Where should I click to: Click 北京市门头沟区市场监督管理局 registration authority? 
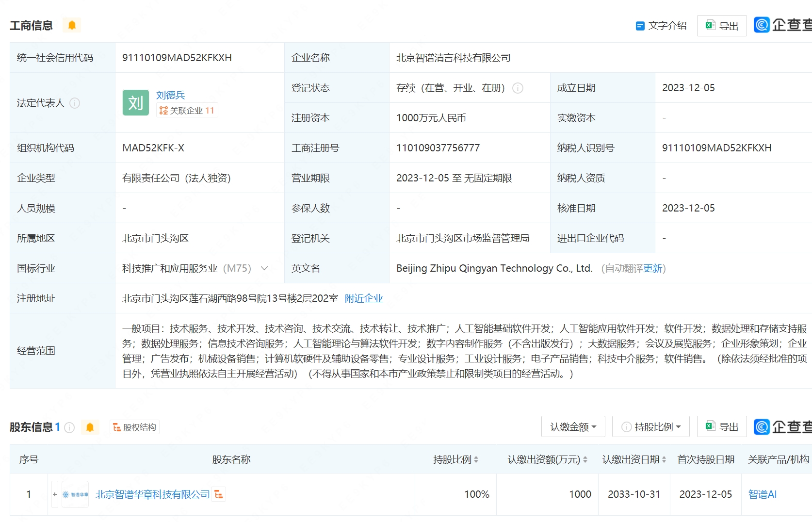tap(463, 238)
